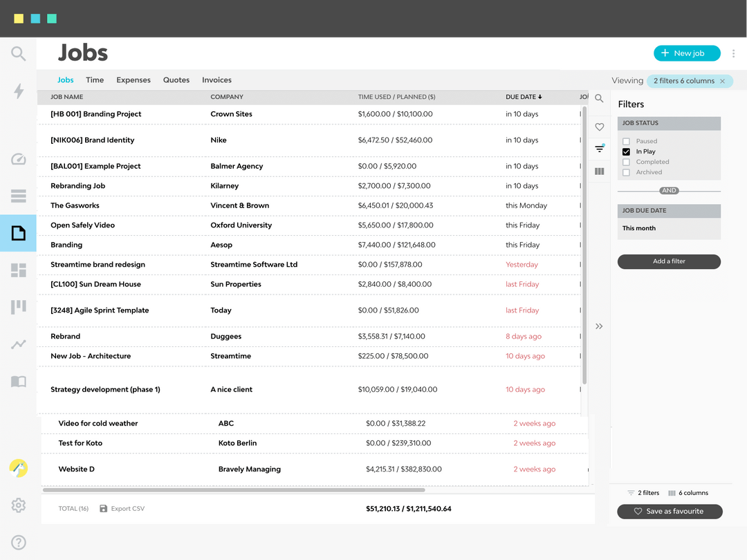Viewport: 747px width, 560px height.
Task: Open the lightning bolt quick actions icon
Action: point(19,91)
